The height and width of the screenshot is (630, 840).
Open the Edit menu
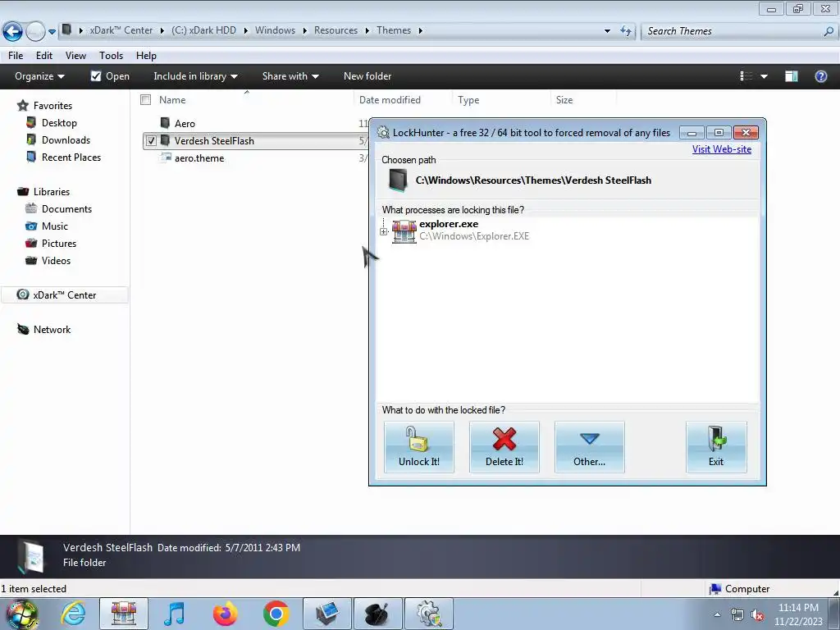(44, 56)
